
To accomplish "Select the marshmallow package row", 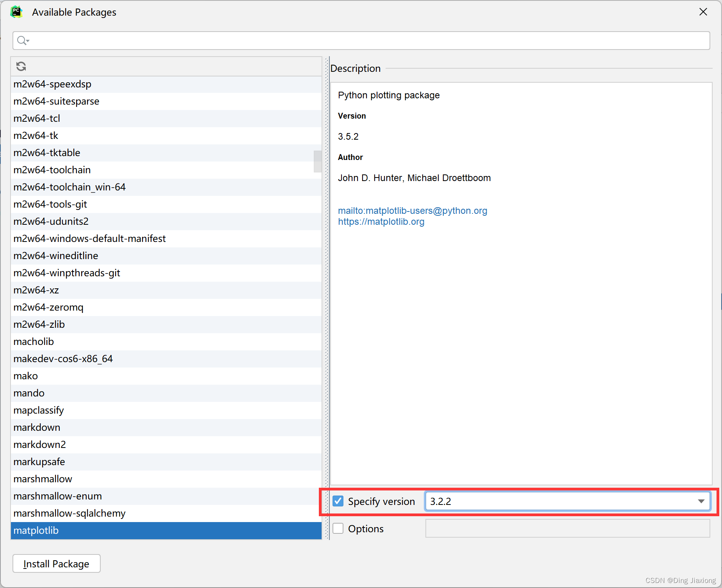I will tap(166, 479).
